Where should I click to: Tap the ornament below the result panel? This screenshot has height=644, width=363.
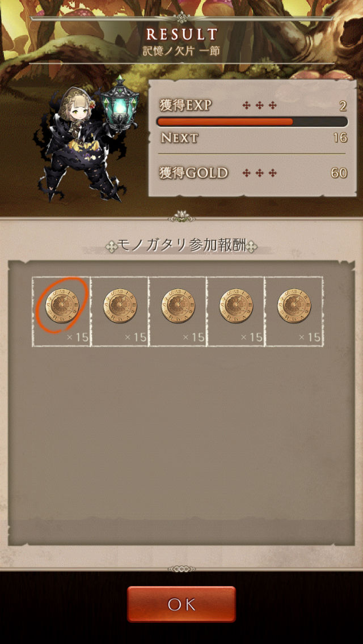[181, 216]
